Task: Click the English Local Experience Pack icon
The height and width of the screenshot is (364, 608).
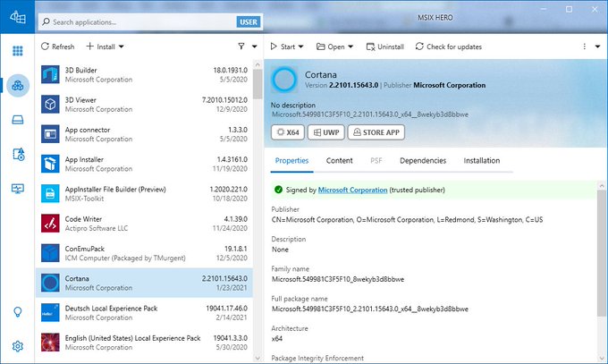Action: click(50, 343)
